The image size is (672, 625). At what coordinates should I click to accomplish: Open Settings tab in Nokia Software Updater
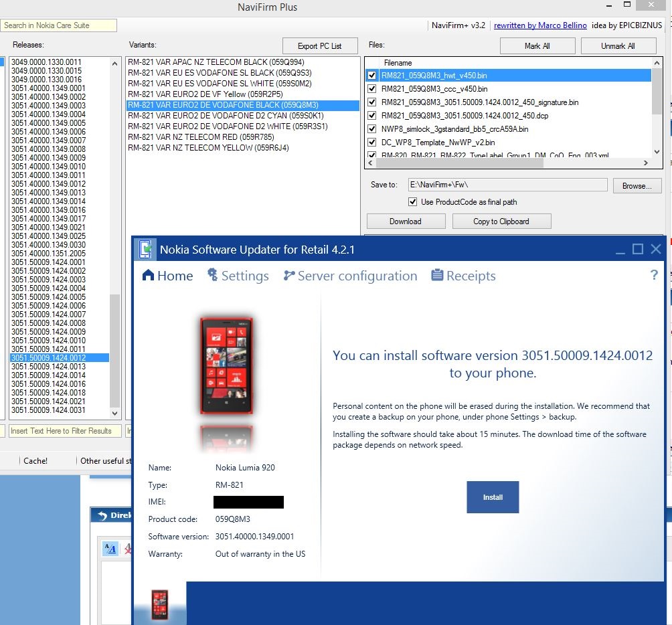click(x=238, y=276)
